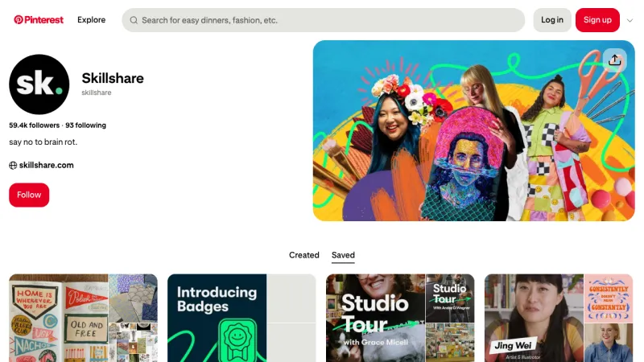
Task: Click the Skillshare profile name heading
Action: click(x=113, y=78)
